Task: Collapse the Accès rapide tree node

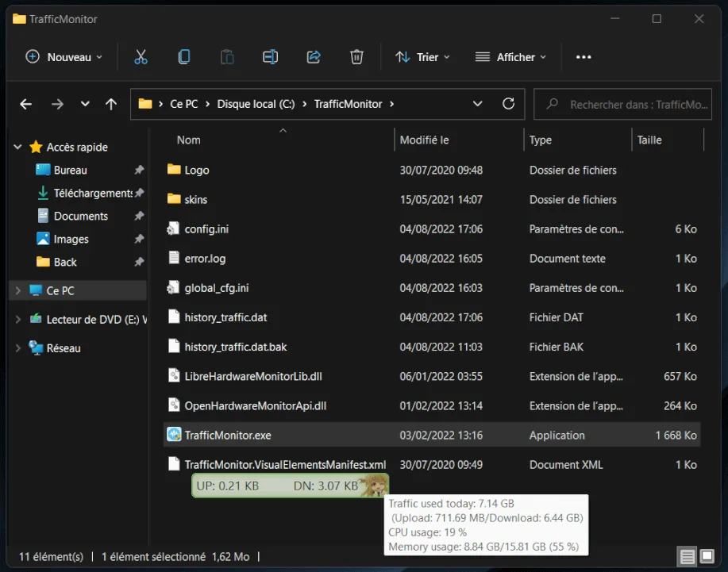Action: click(17, 147)
